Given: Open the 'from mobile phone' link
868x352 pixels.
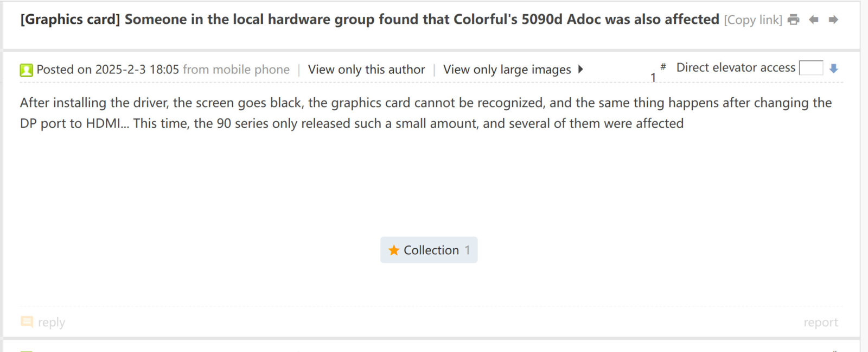Looking at the screenshot, I should point(236,70).
